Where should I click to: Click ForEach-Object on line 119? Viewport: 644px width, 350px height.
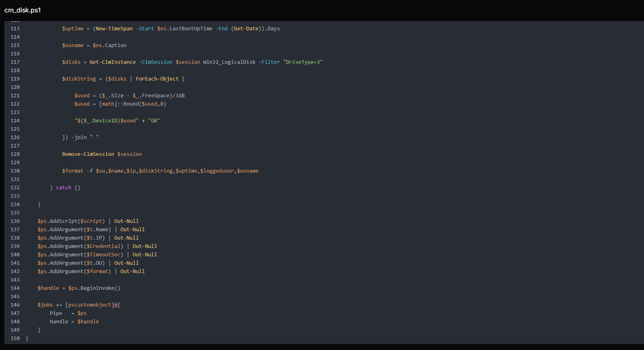157,79
